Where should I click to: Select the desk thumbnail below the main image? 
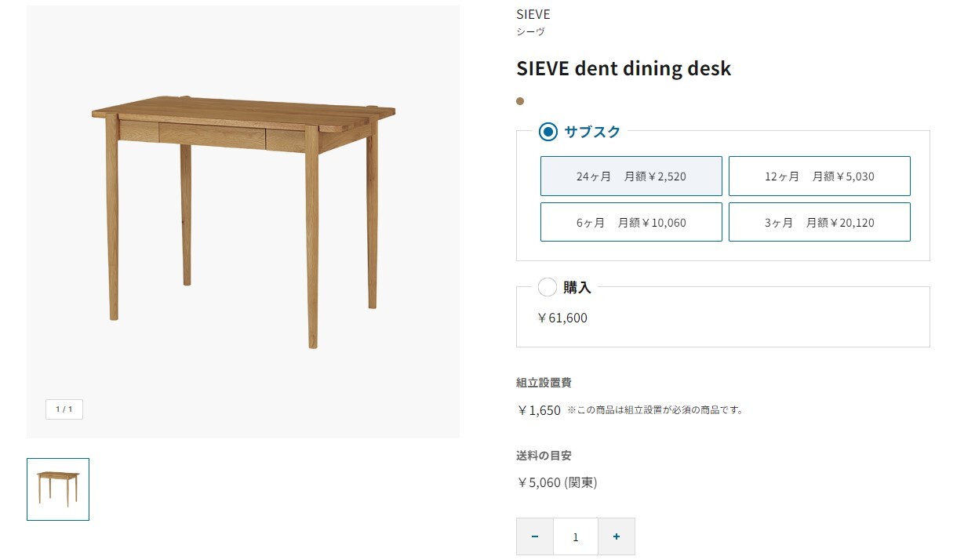coord(58,489)
